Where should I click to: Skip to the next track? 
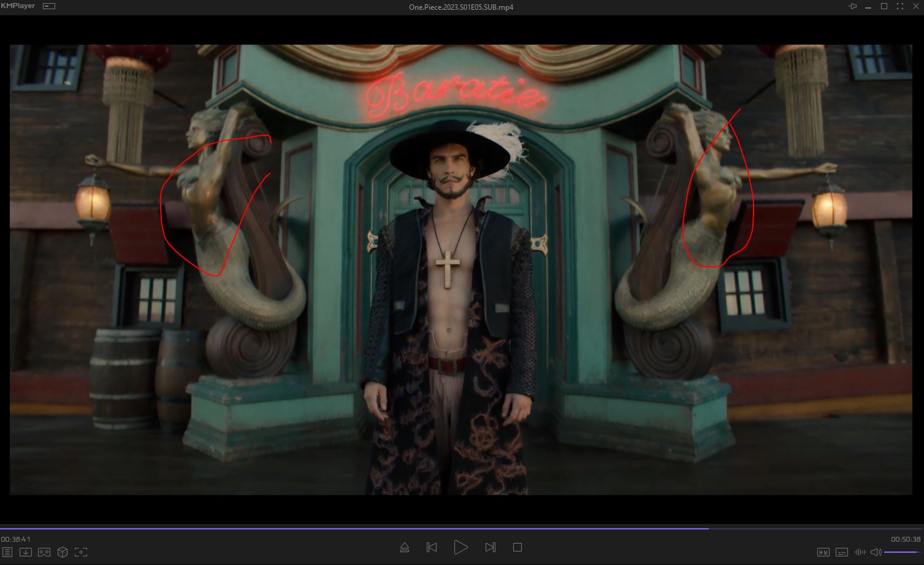click(x=490, y=547)
